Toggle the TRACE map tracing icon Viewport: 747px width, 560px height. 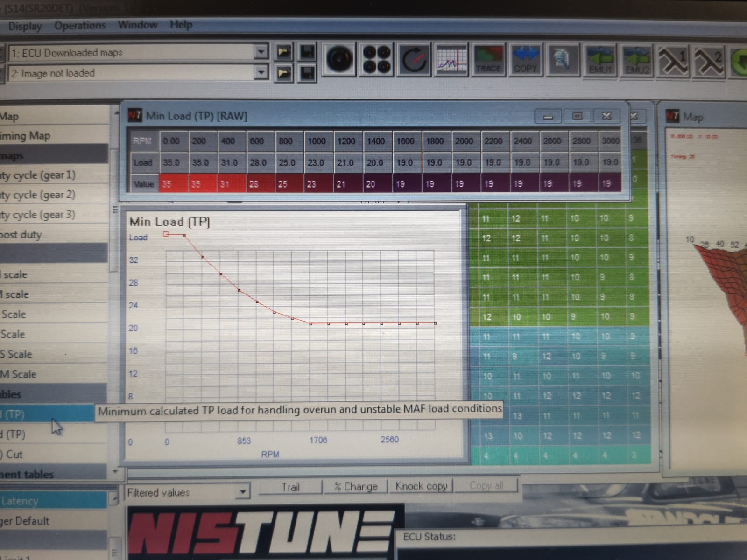[x=488, y=59]
